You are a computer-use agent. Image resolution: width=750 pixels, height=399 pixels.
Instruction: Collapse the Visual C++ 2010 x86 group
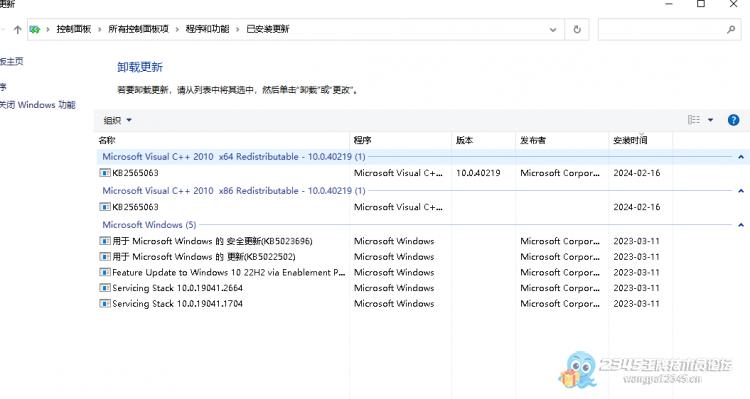click(740, 190)
